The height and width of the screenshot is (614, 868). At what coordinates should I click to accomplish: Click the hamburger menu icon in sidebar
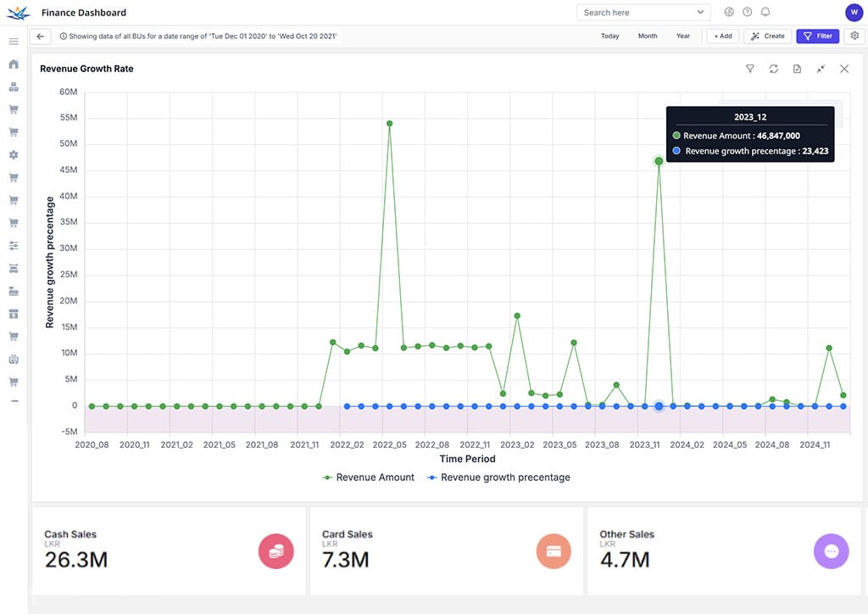(14, 42)
